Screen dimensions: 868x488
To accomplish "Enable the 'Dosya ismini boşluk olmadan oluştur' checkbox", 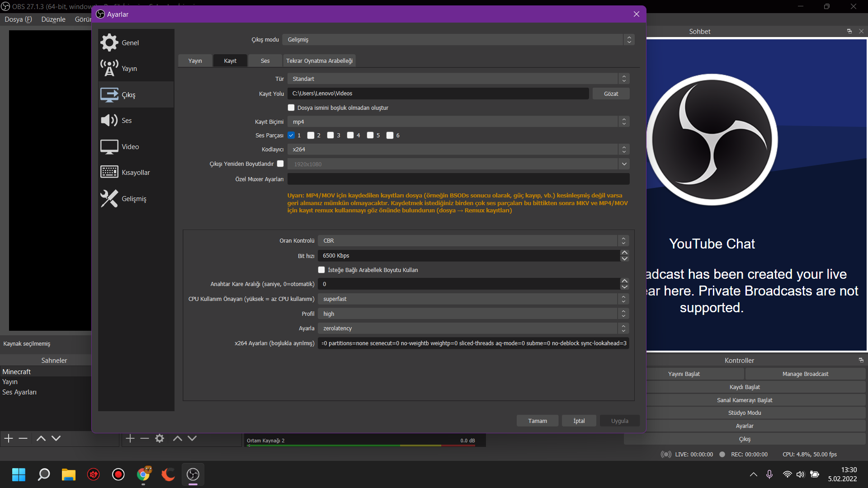I will pos(291,108).
